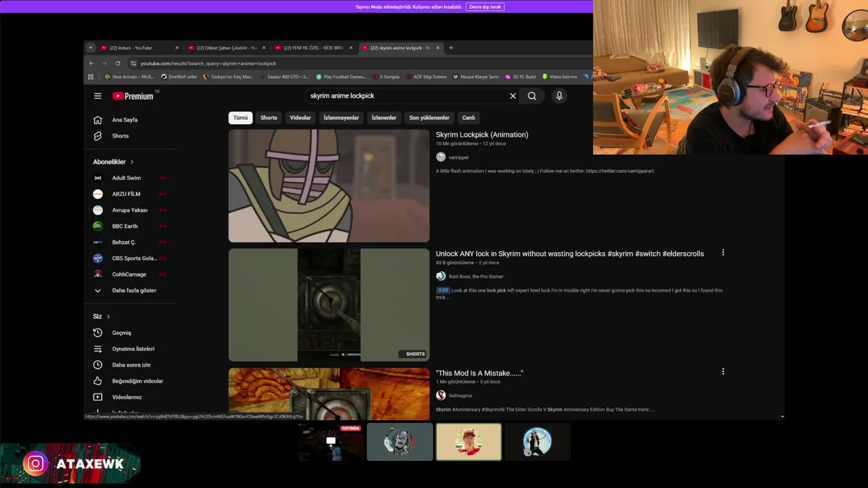Open the SHORTS lockpicking video thumbnail
Viewport: 868px width, 488px height.
[329, 305]
